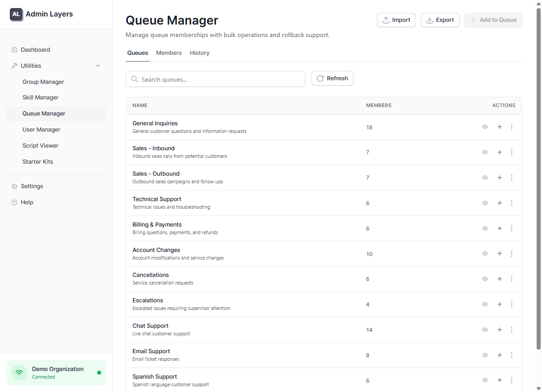Open the Skill Manager utility
Screen dimensions: 542x392
click(40, 97)
